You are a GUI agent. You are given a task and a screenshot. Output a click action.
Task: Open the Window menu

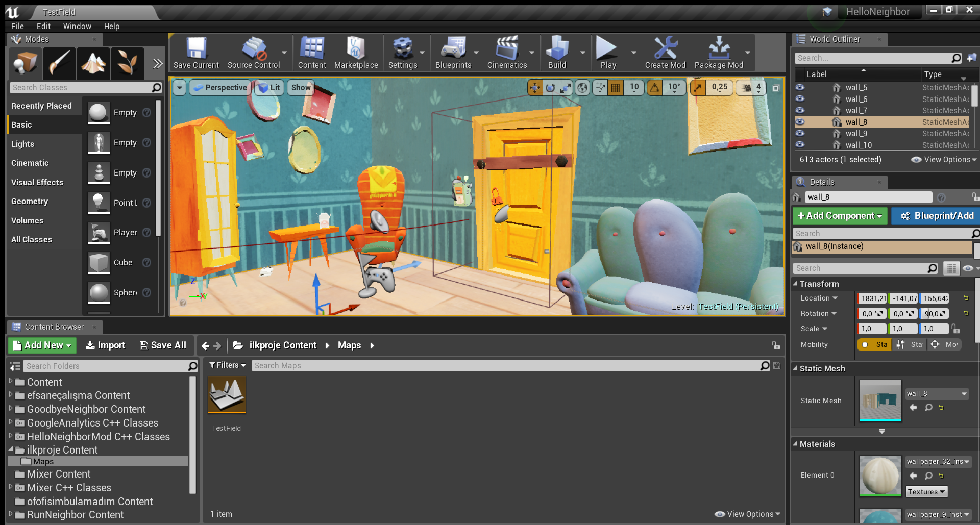(77, 26)
